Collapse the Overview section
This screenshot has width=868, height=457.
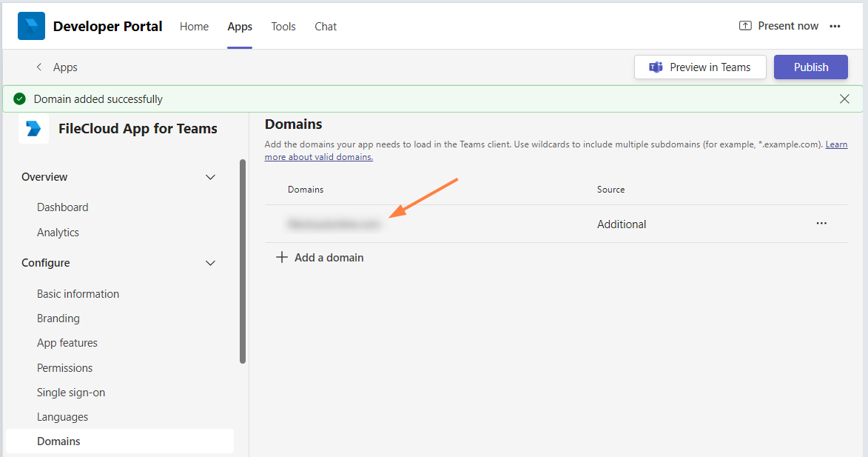[210, 177]
